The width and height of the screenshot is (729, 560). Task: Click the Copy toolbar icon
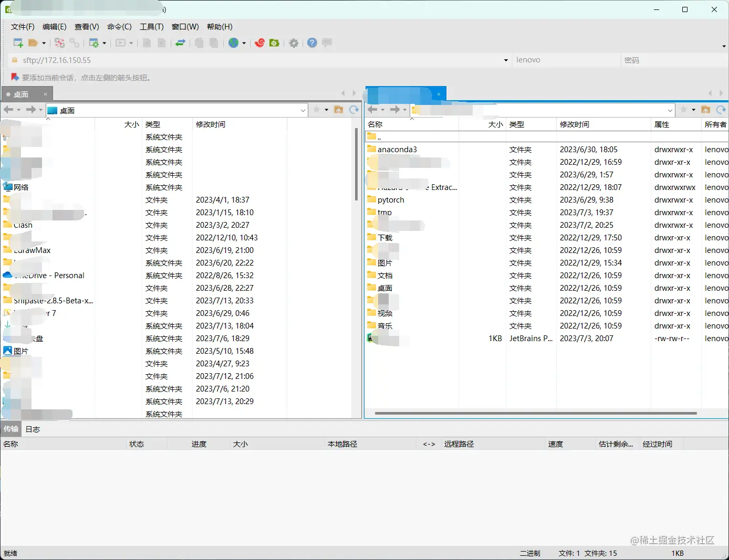(x=199, y=43)
